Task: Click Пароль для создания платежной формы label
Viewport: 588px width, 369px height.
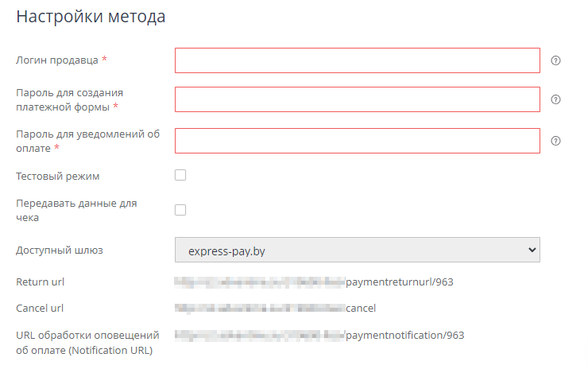Action: [68, 99]
